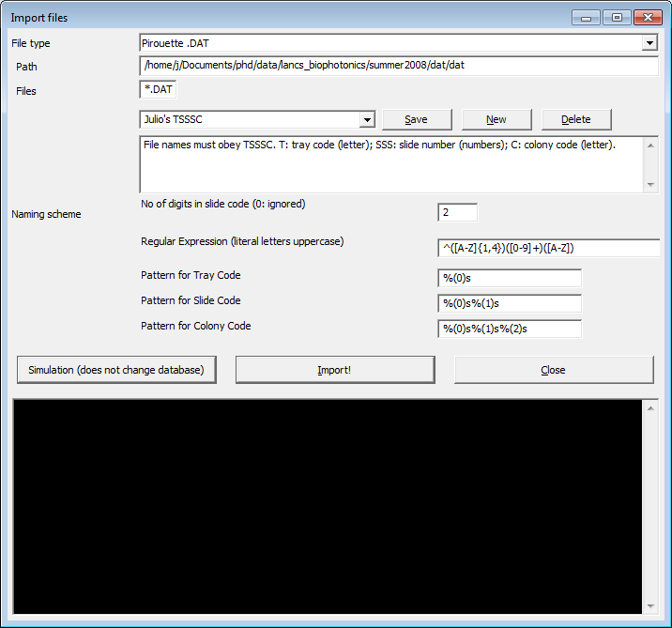This screenshot has width=672, height=628.
Task: Click the New button
Action: 496,119
